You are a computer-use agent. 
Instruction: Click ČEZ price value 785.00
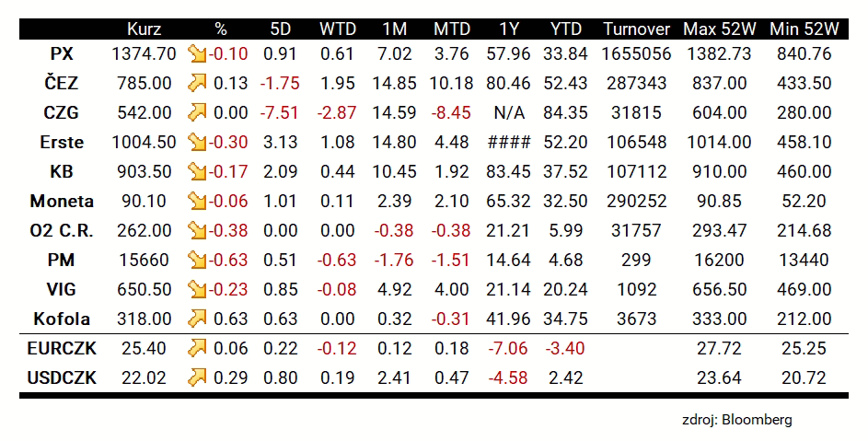tap(144, 83)
